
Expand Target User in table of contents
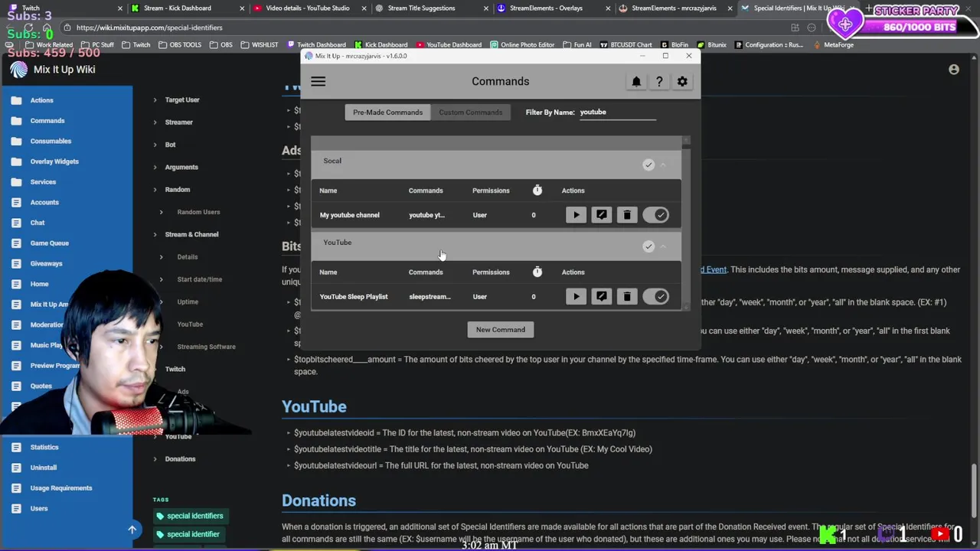155,99
